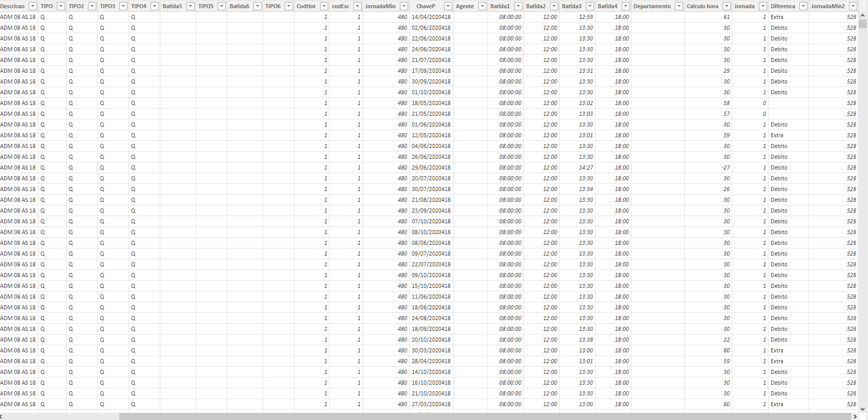868x420 pixels.
Task: Click the vertical scrollbar down arrow
Action: [863, 409]
